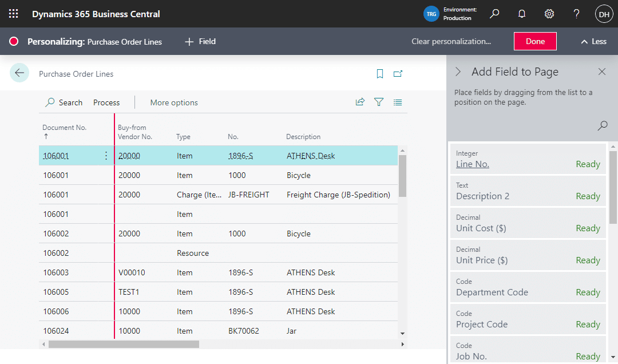Click the table scroll-right arrow
Image resolution: width=618 pixels, height=364 pixels.
click(402, 345)
